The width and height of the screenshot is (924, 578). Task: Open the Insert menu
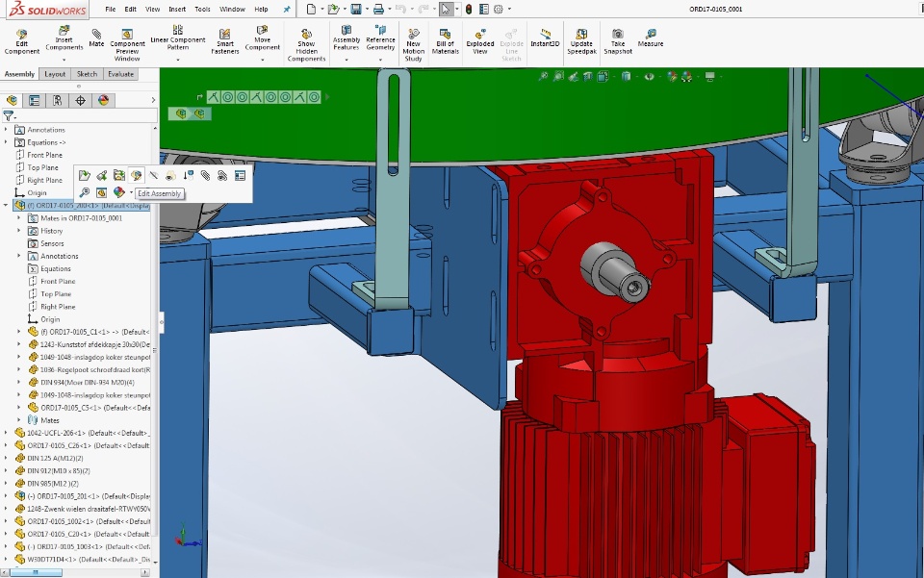(177, 9)
